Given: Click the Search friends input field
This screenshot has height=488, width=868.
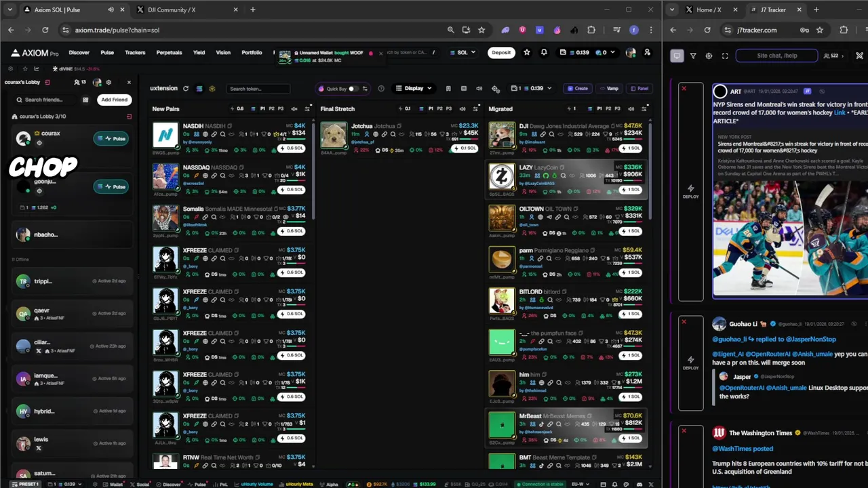Looking at the screenshot, I should click(46, 100).
